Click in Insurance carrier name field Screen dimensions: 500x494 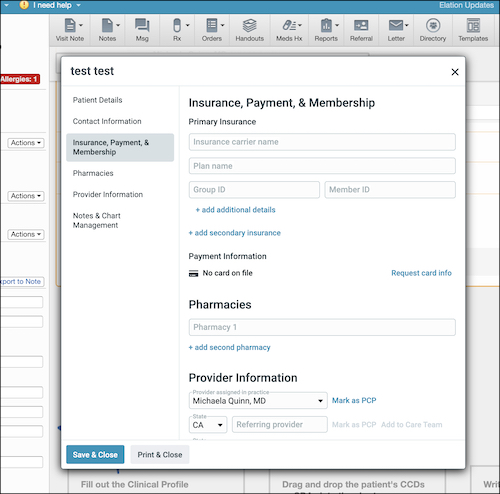coord(322,142)
